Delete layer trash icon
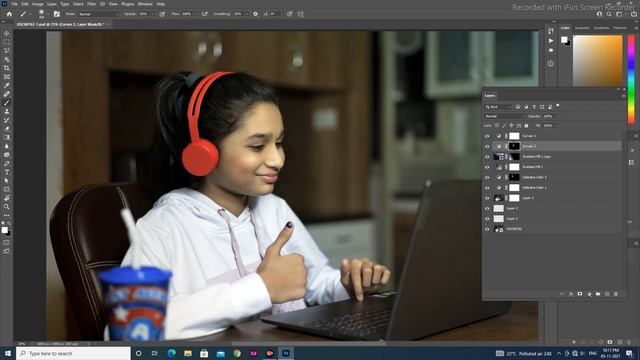This screenshot has height=360, width=640. (616, 294)
